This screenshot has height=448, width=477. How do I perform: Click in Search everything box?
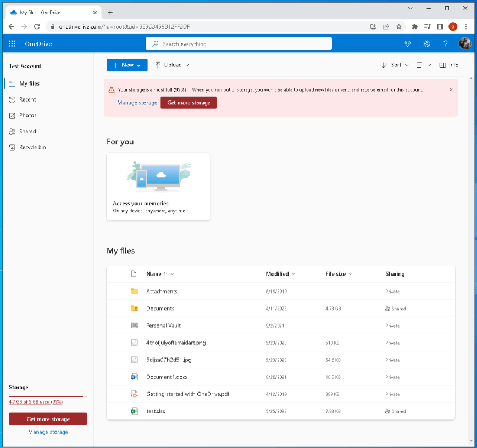click(239, 44)
